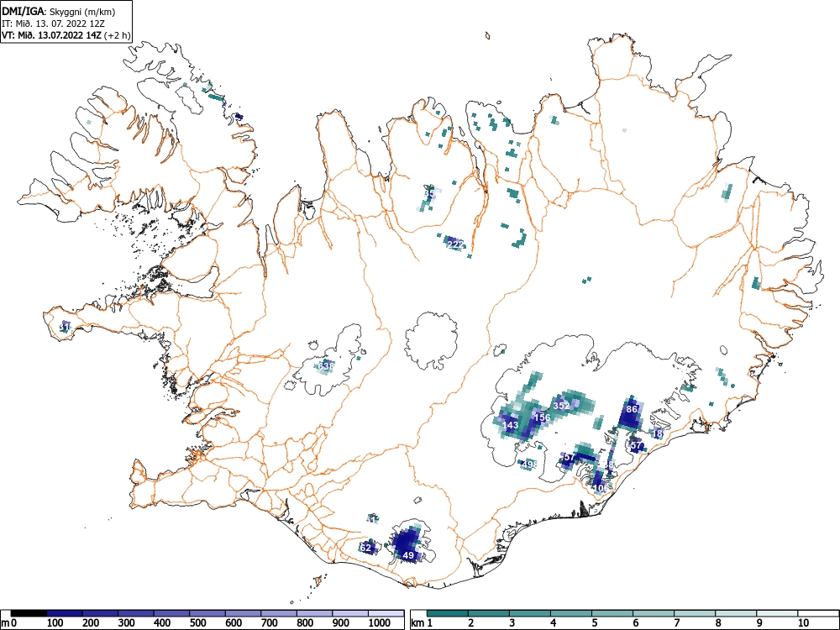Viewport: 840px width, 630px height.
Task: Click the 106 visibility value near the coast
Action: coord(601,488)
